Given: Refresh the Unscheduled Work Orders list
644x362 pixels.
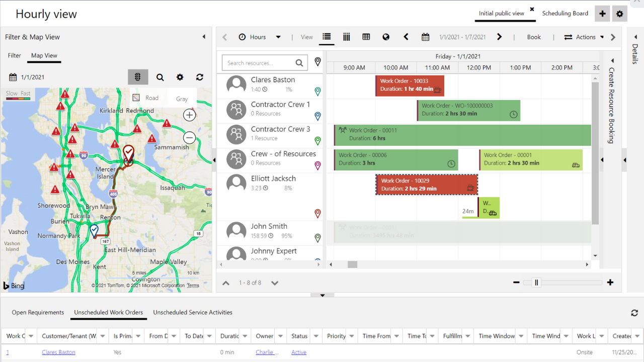Looking at the screenshot, I should point(634,313).
